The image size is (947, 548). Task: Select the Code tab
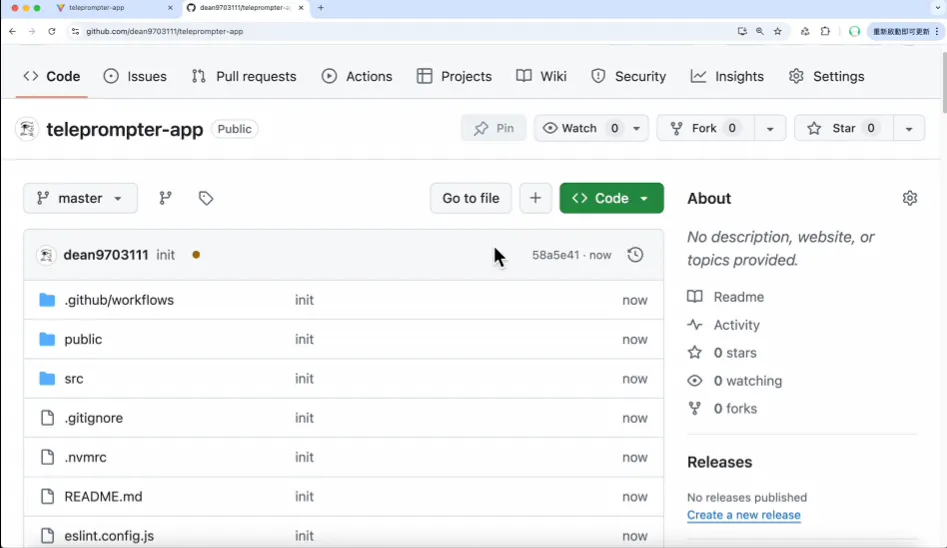[x=51, y=76]
